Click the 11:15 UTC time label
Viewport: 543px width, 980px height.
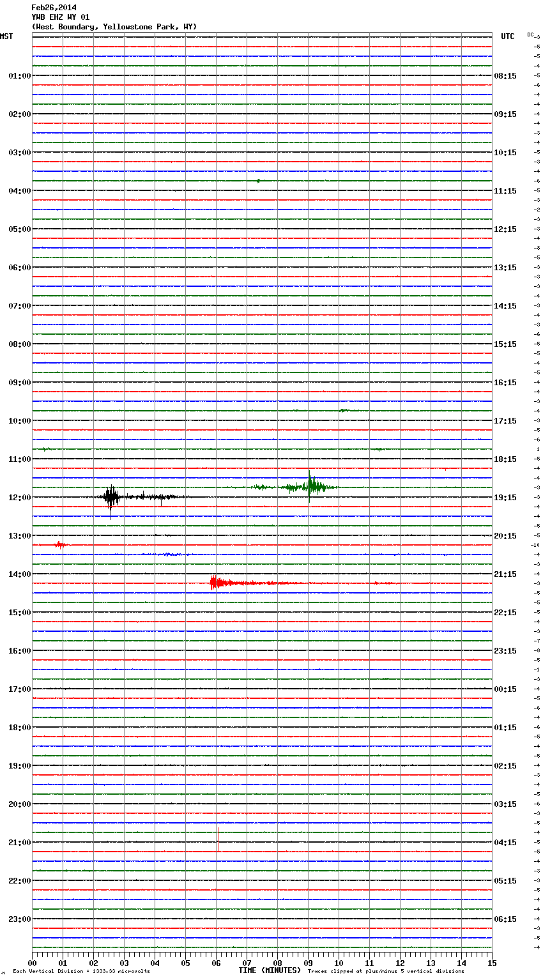pyautogui.click(x=505, y=191)
